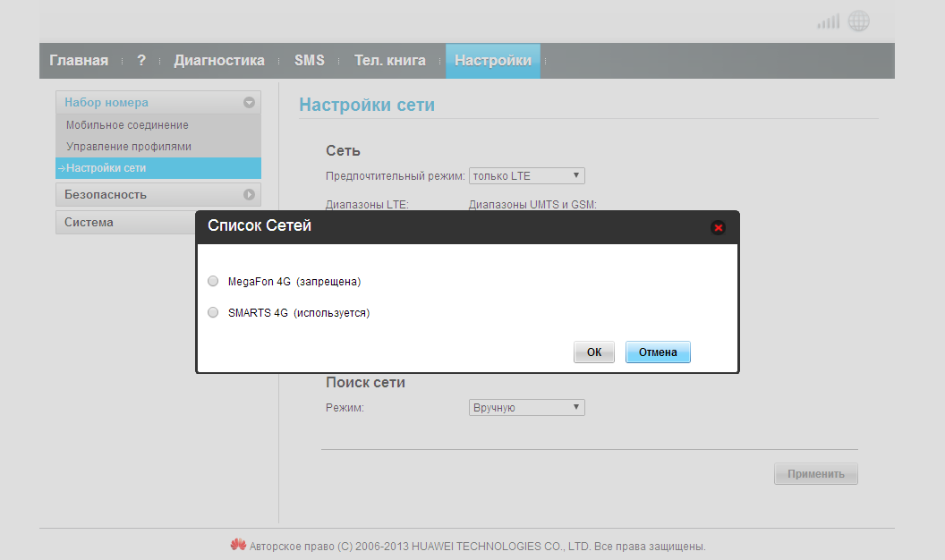945x560 pixels.
Task: Click the Отмена button
Action: coord(658,352)
